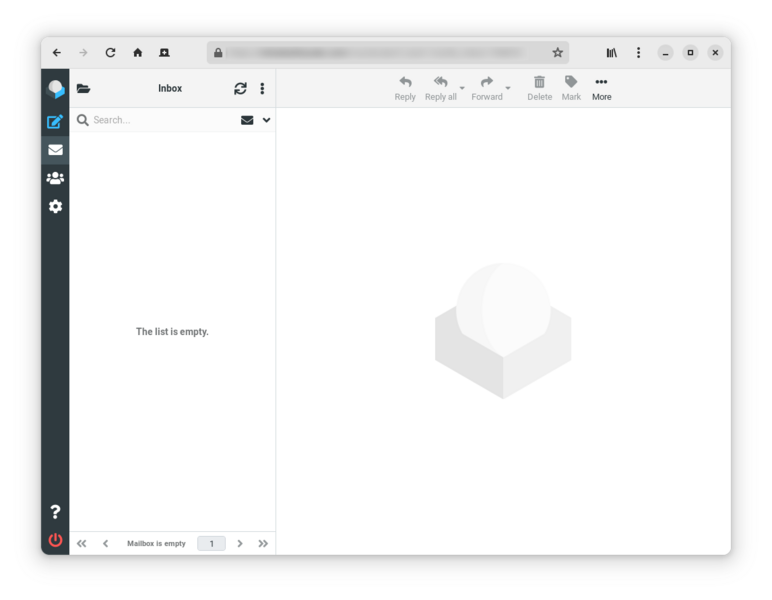
Task: Open the browser three-dot menu
Action: tap(639, 53)
